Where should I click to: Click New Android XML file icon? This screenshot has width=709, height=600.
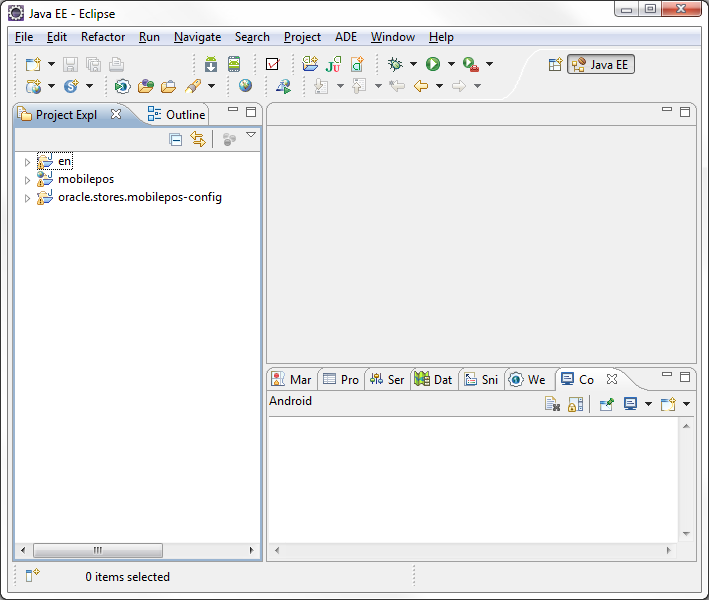click(x=357, y=64)
